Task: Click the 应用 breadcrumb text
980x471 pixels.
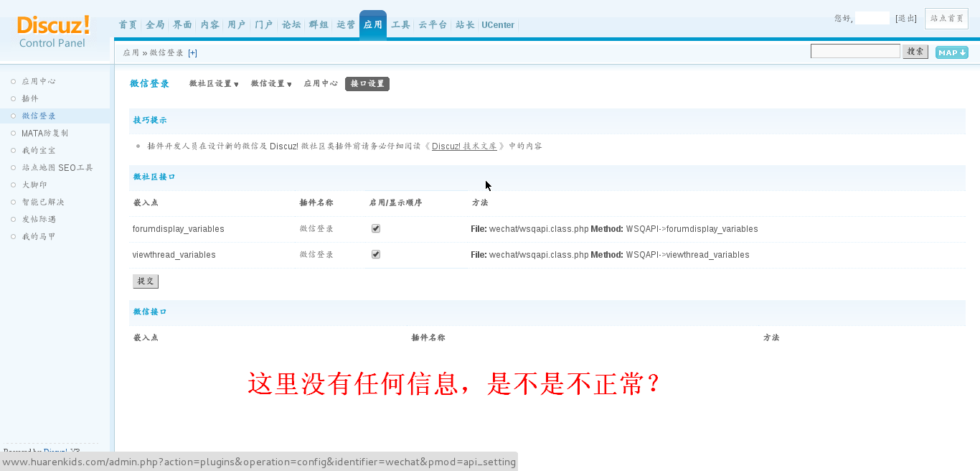Action: pyautogui.click(x=131, y=53)
